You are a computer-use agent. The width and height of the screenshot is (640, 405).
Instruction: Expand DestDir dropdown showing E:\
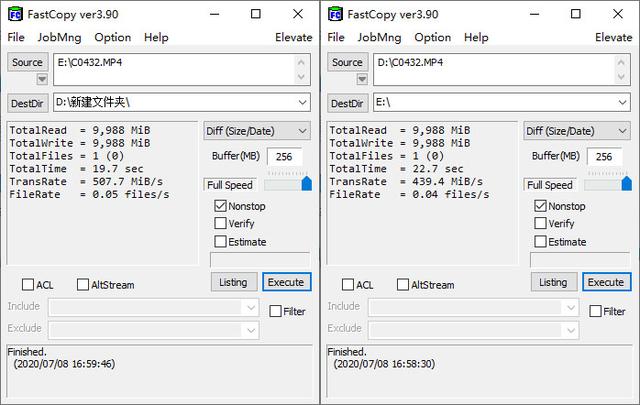[622, 102]
